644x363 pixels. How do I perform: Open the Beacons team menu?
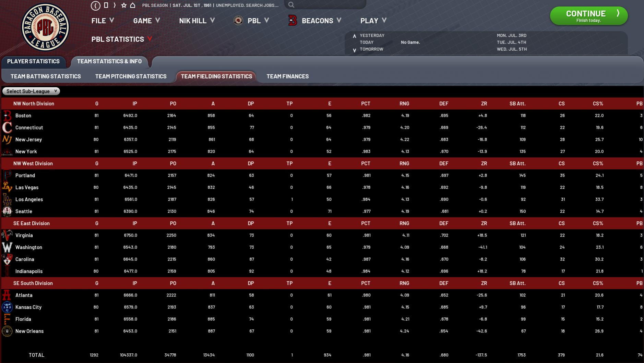(x=317, y=21)
